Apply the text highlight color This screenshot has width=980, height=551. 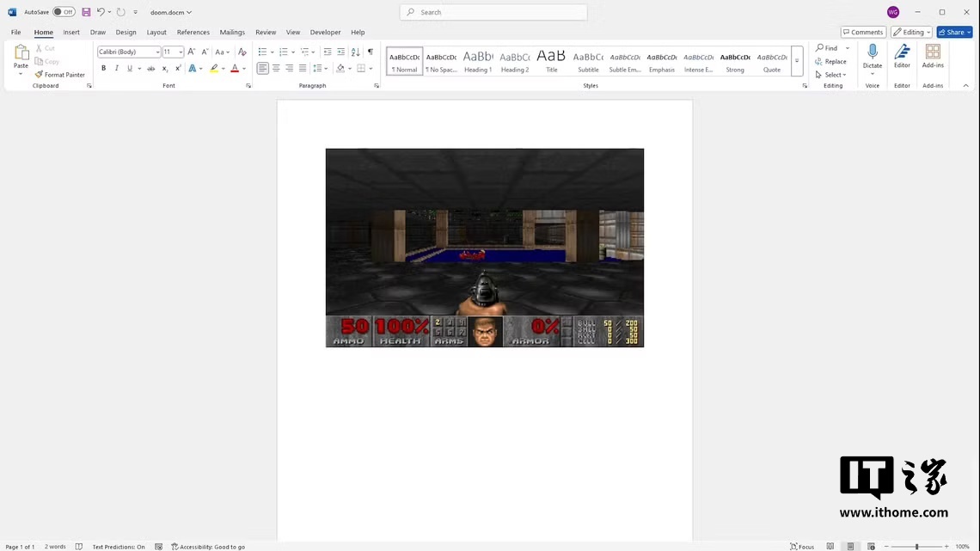[x=214, y=68]
